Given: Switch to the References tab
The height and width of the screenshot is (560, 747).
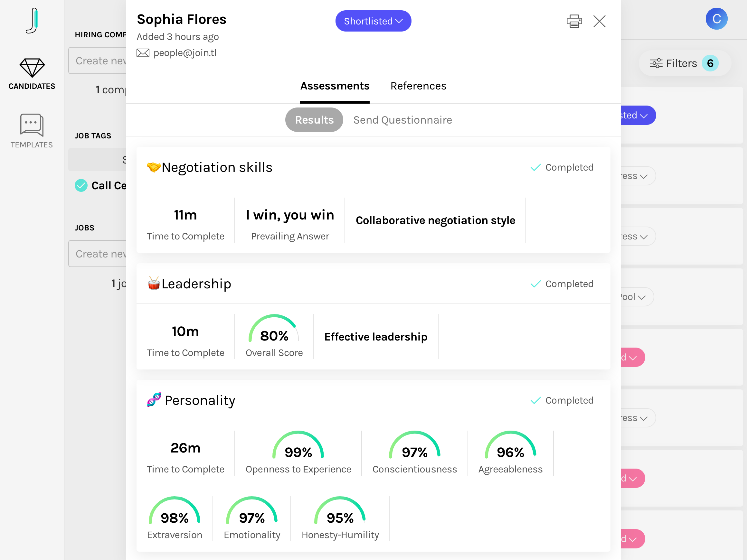Looking at the screenshot, I should coord(418,86).
